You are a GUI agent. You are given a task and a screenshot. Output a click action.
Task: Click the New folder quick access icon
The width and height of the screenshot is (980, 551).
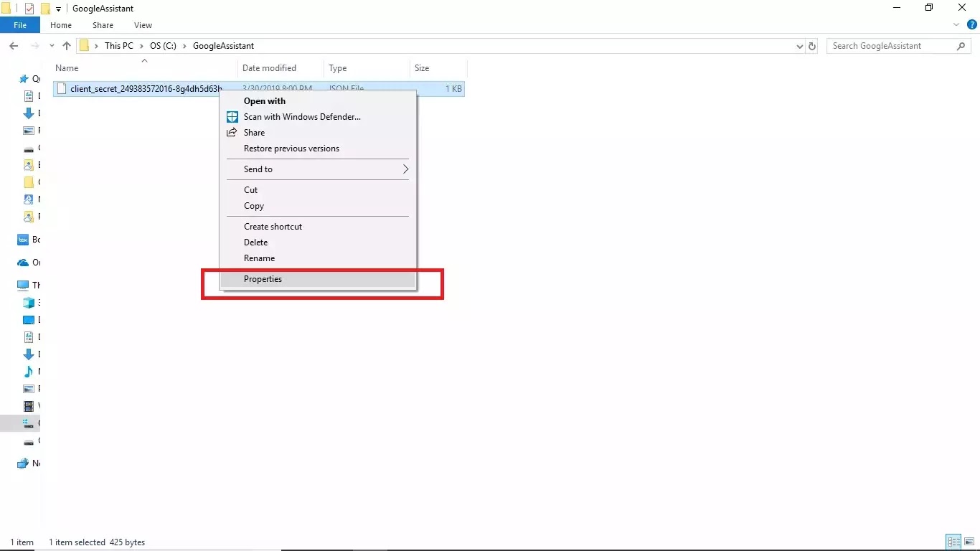(45, 9)
